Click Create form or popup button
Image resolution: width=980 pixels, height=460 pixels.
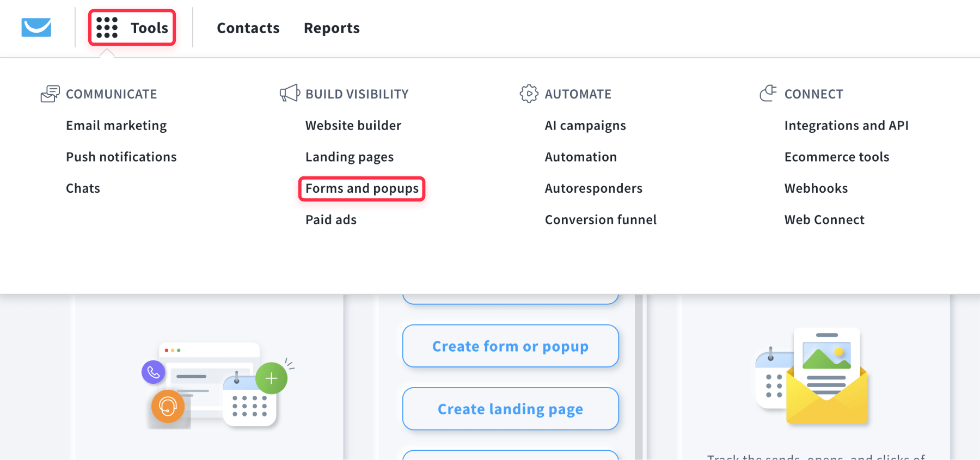[x=511, y=346]
